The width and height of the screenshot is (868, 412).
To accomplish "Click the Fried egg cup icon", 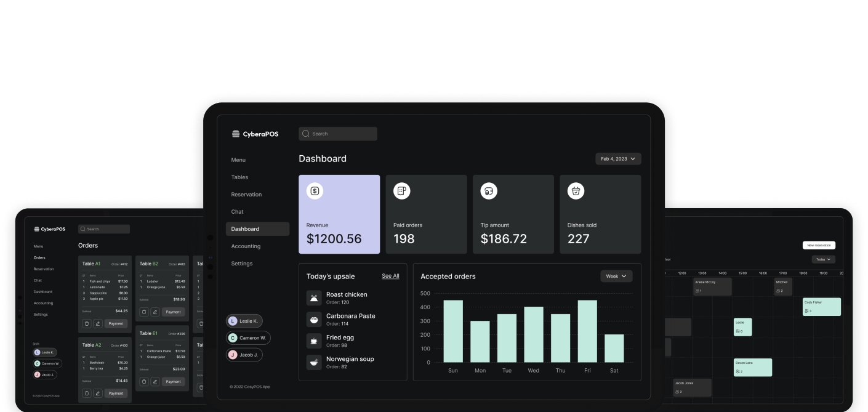I will (315, 341).
